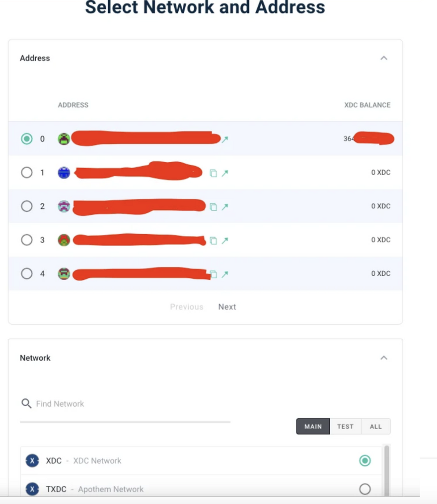
Task: Click the search magnifier icon in Network
Action: tap(26, 403)
